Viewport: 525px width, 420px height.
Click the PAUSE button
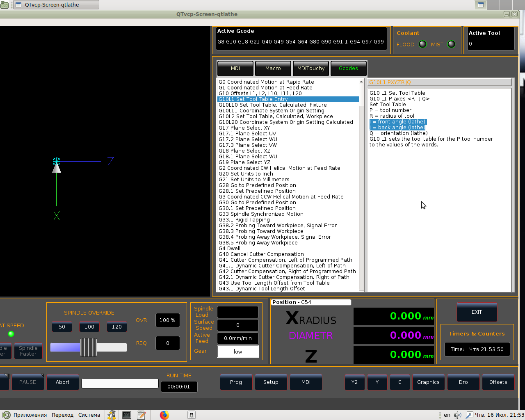[27, 382]
